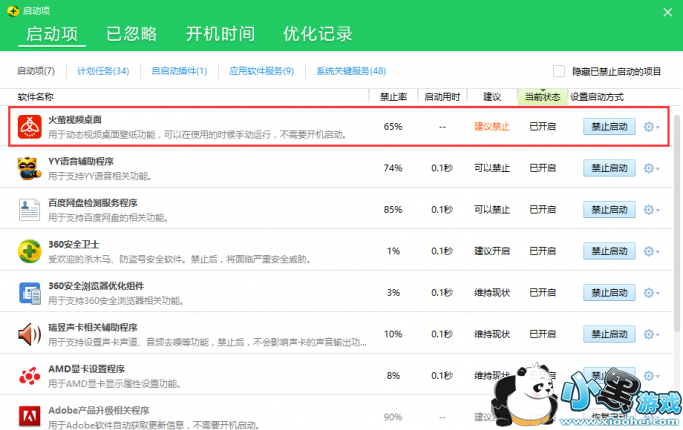Click the 瑞昱声卡 speaker icon
The height and width of the screenshot is (430, 683).
point(30,334)
